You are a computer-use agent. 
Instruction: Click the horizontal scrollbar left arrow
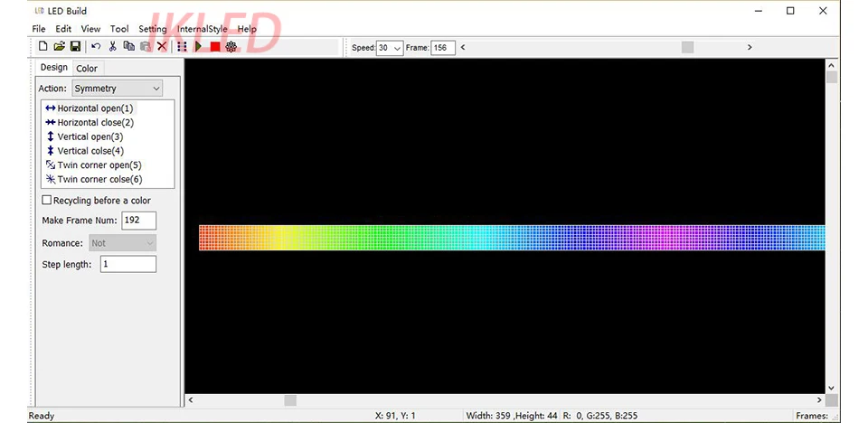click(191, 399)
